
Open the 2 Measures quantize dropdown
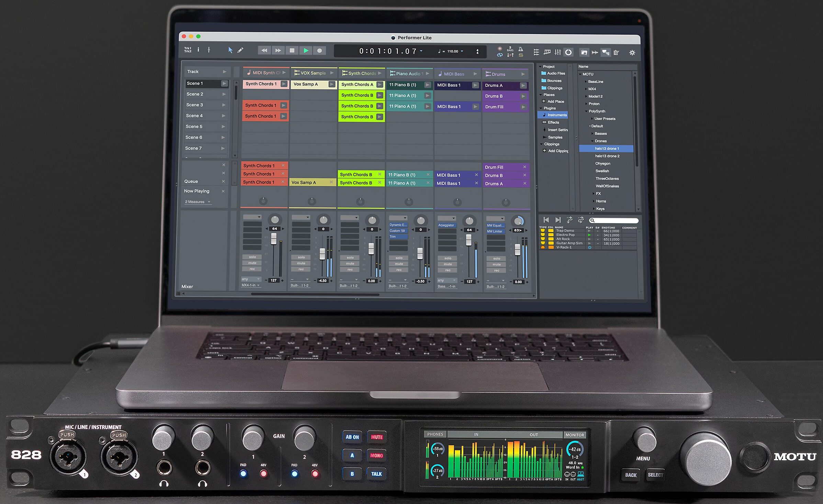pos(198,202)
